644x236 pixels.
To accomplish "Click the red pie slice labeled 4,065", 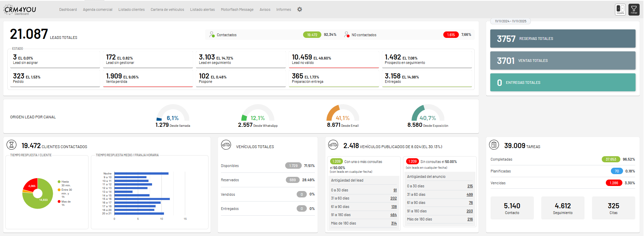I will [x=31, y=185].
